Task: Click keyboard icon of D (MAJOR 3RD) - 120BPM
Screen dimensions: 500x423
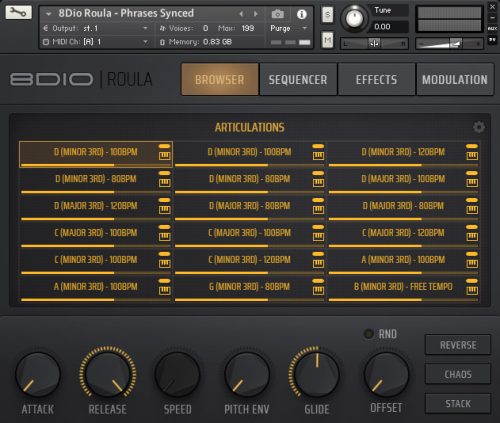Action: tap(164, 210)
